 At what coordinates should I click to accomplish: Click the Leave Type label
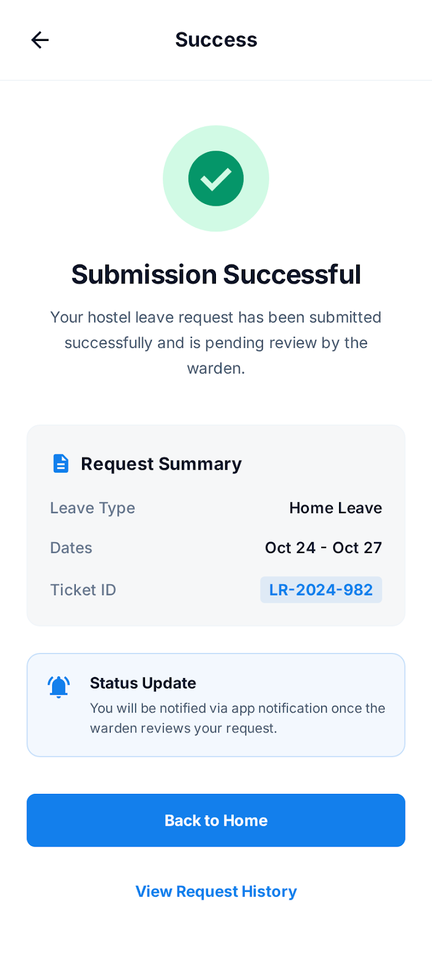click(92, 508)
